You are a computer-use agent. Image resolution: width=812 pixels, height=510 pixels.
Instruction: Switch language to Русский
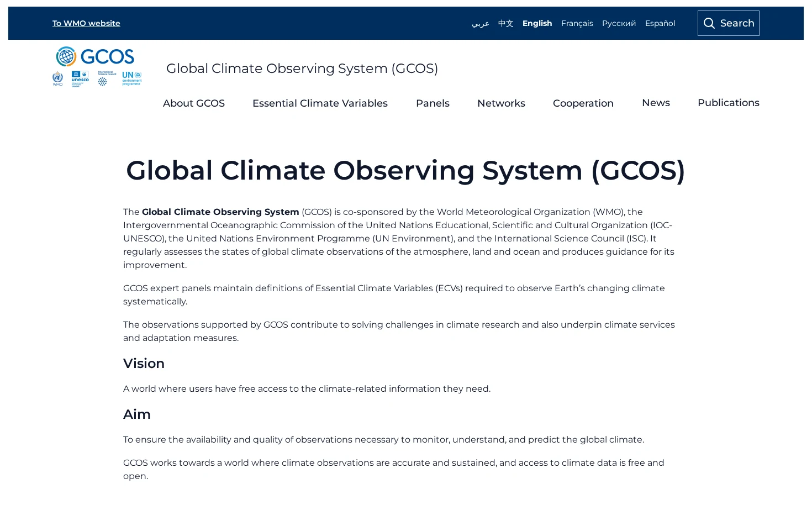pyautogui.click(x=619, y=23)
